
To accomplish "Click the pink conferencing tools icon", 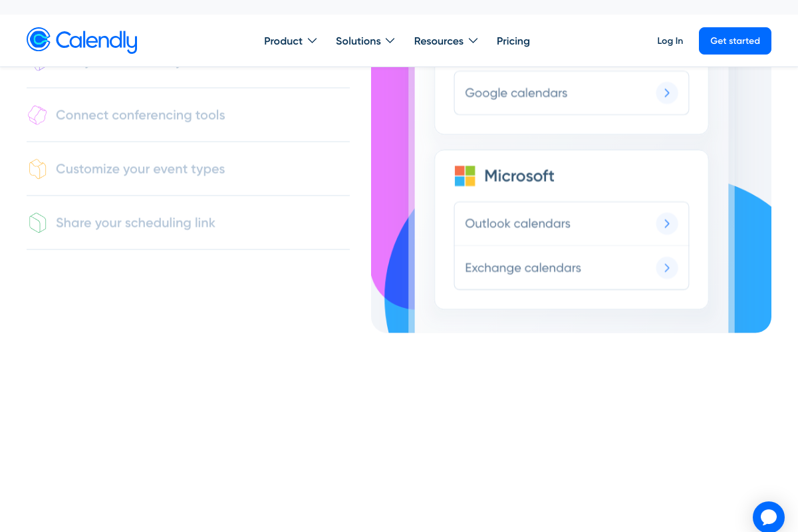I will [x=37, y=115].
